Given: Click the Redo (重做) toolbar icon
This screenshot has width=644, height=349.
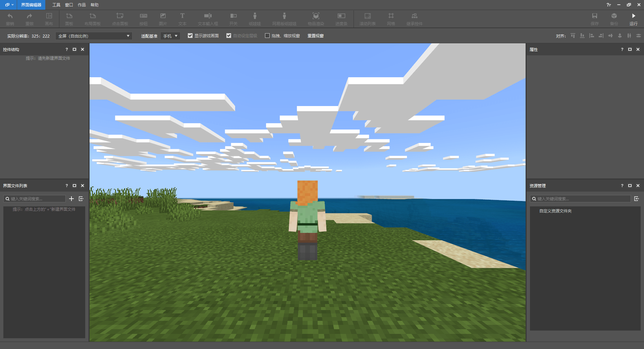Looking at the screenshot, I should (x=30, y=19).
